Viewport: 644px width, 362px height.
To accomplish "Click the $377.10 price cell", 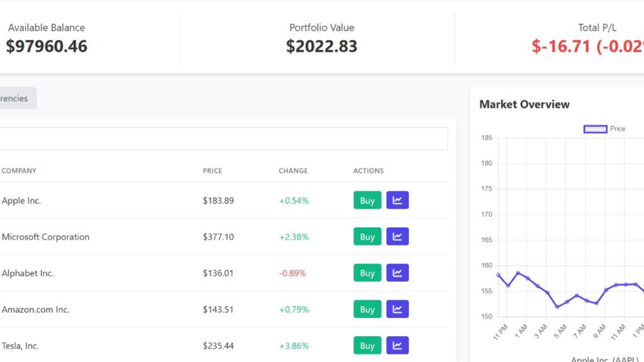I will (218, 237).
